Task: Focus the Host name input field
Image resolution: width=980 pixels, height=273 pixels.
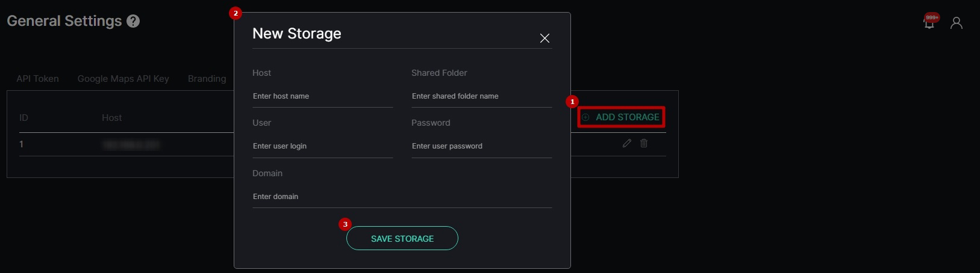Action: [x=323, y=96]
